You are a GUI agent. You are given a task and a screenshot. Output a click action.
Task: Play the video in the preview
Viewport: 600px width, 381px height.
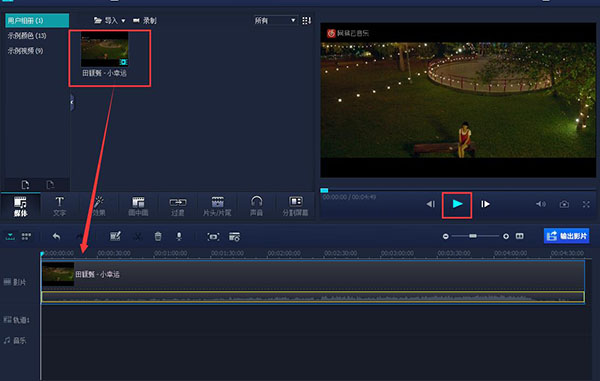(x=457, y=204)
